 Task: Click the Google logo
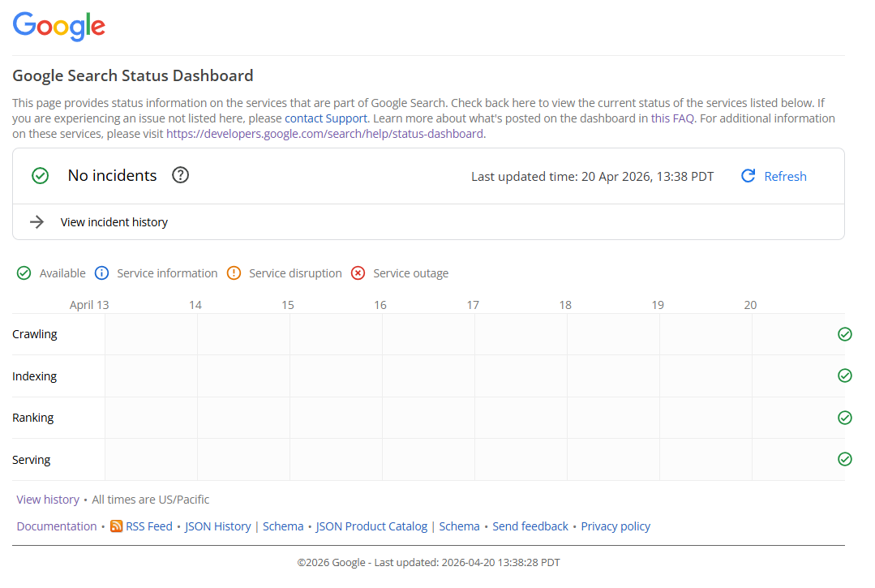59,27
